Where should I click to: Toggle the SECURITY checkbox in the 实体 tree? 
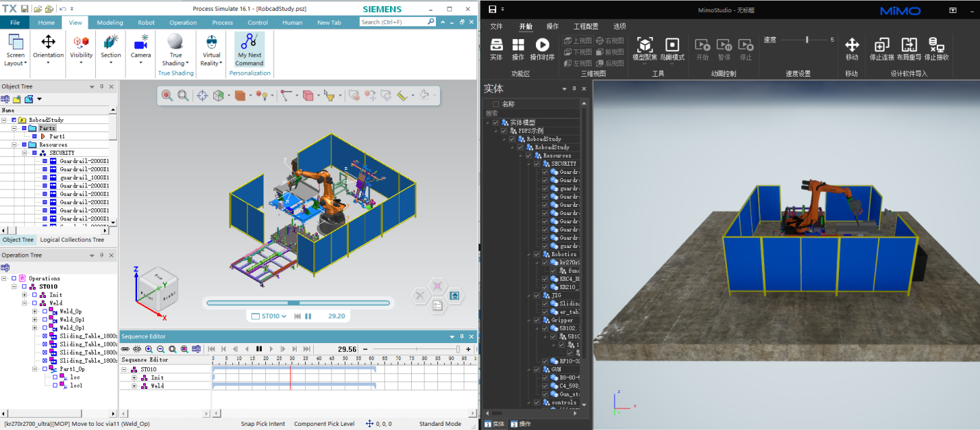pos(537,164)
